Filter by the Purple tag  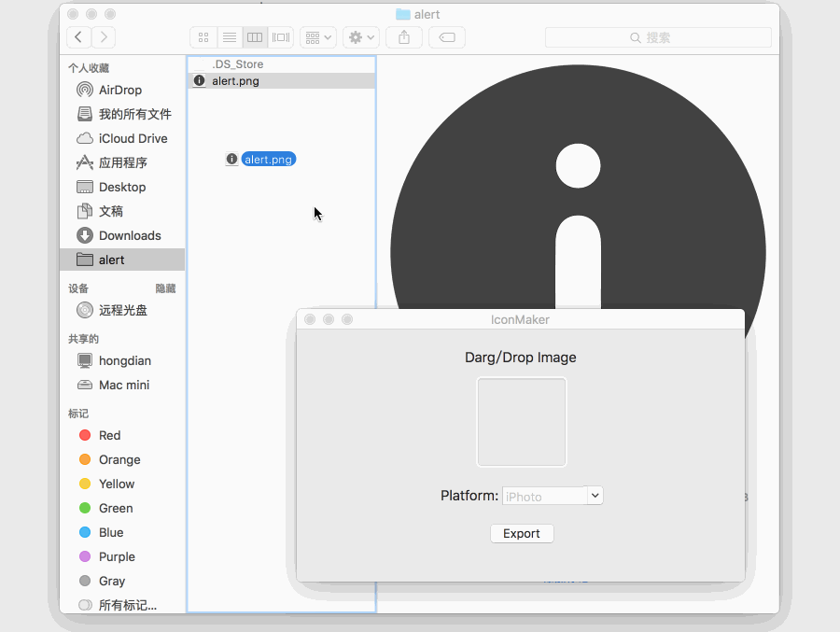[x=122, y=556]
